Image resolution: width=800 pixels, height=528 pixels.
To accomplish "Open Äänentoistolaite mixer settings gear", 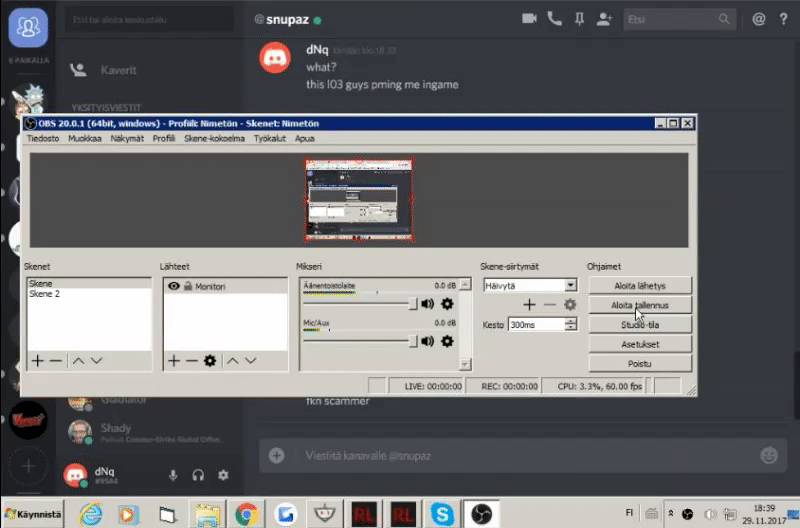I will 447,304.
